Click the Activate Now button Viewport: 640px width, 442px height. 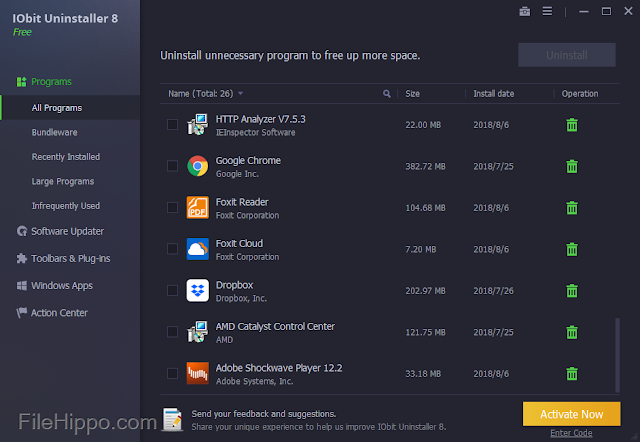[571, 414]
